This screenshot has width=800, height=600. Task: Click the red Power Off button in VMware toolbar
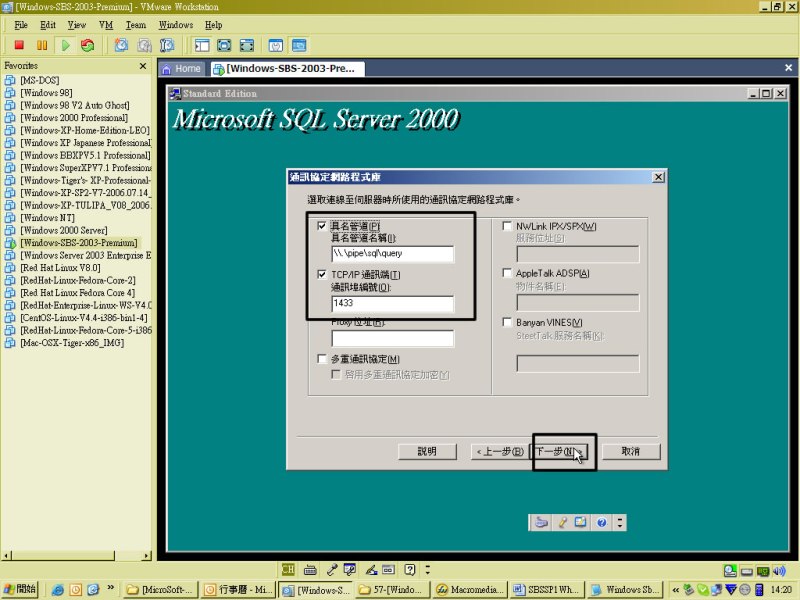coord(19,45)
